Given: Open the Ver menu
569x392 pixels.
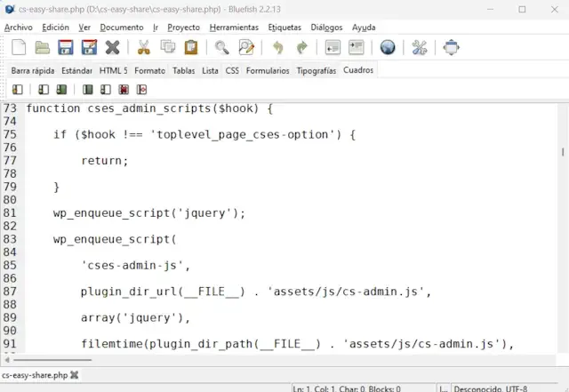Looking at the screenshot, I should tap(84, 28).
